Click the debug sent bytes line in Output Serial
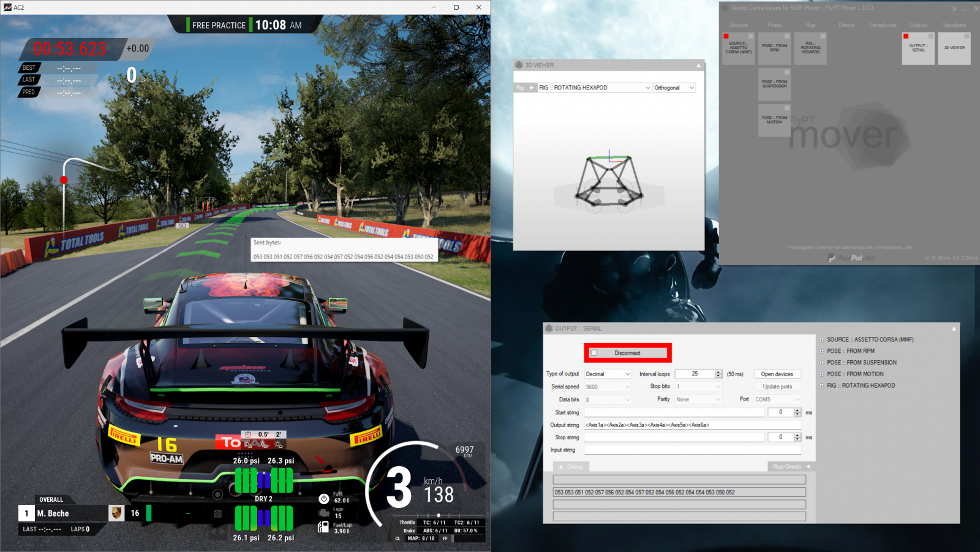Screen dimensions: 980x552 (679, 492)
